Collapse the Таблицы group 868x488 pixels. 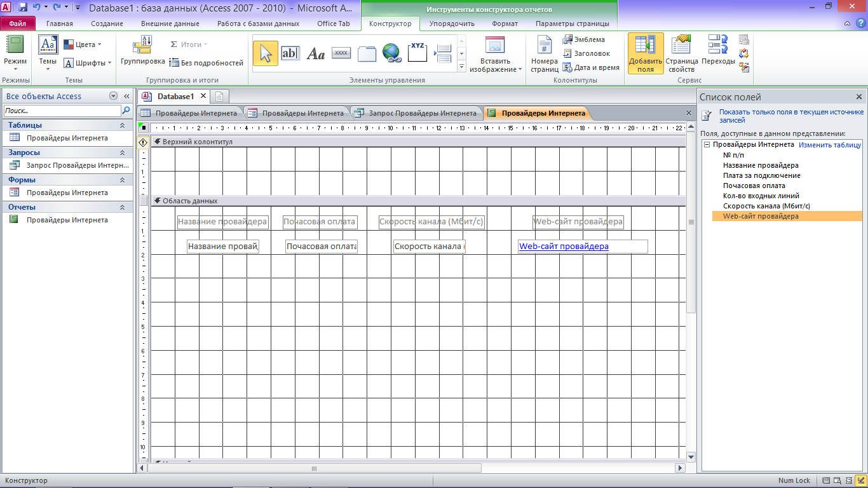(67, 125)
